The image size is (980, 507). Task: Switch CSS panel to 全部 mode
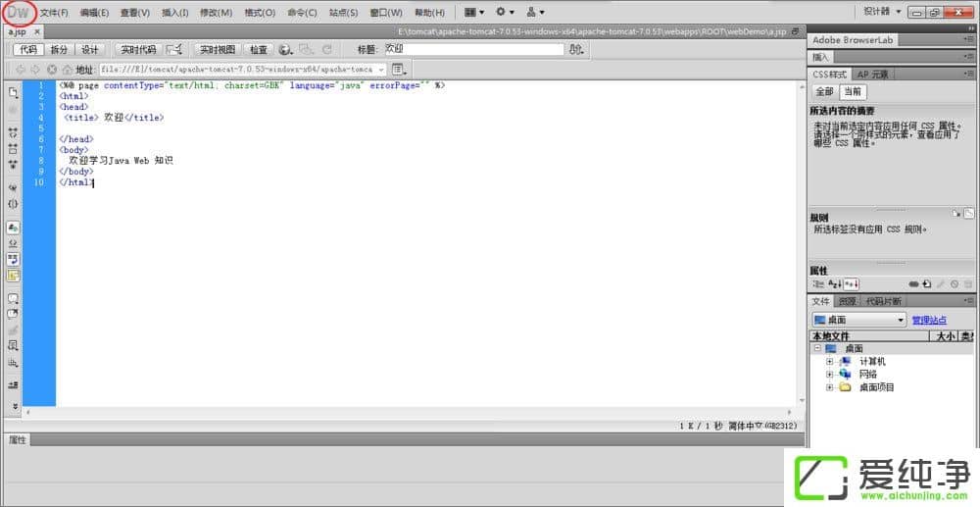coord(824,91)
